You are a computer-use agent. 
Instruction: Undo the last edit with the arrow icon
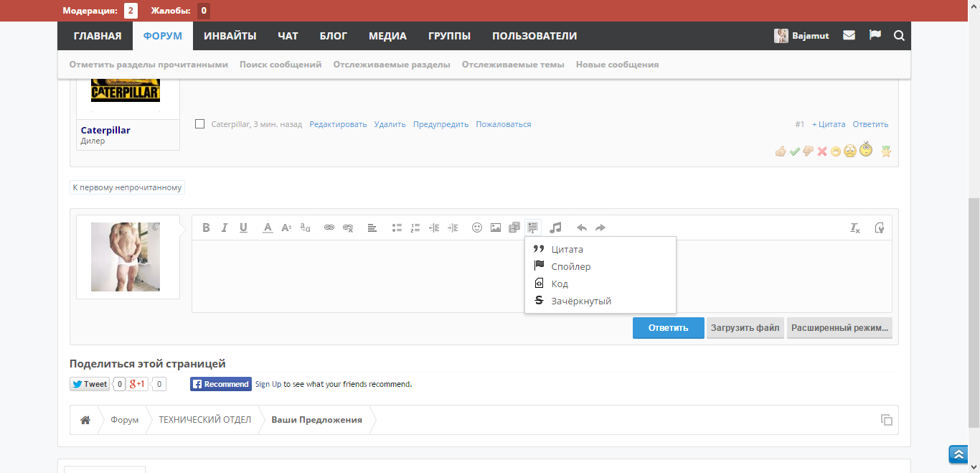pyautogui.click(x=582, y=228)
